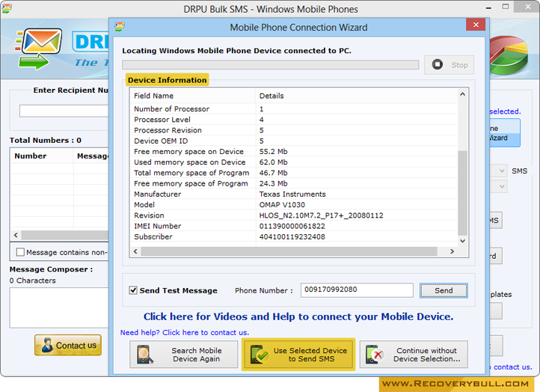Click the test Phone Number input field
This screenshot has width=540, height=392.
pyautogui.click(x=357, y=290)
